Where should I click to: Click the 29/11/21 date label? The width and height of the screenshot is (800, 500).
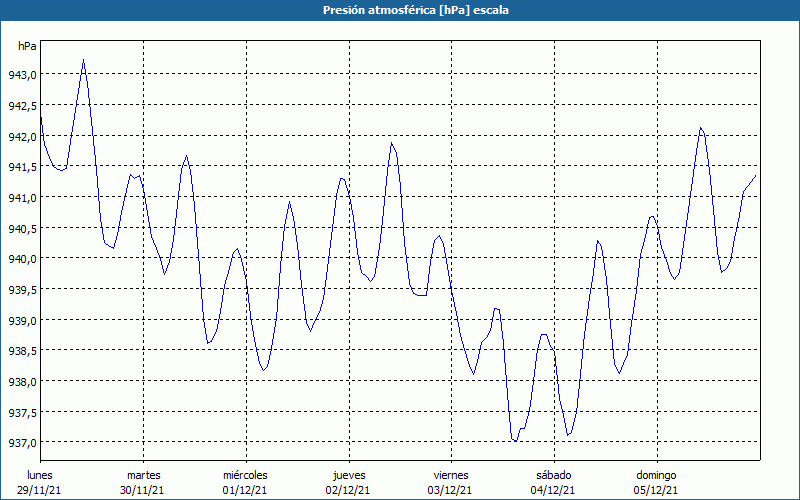(39, 490)
